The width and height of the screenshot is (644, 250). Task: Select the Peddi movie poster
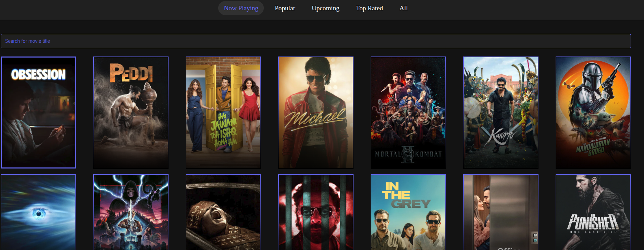[131, 112]
